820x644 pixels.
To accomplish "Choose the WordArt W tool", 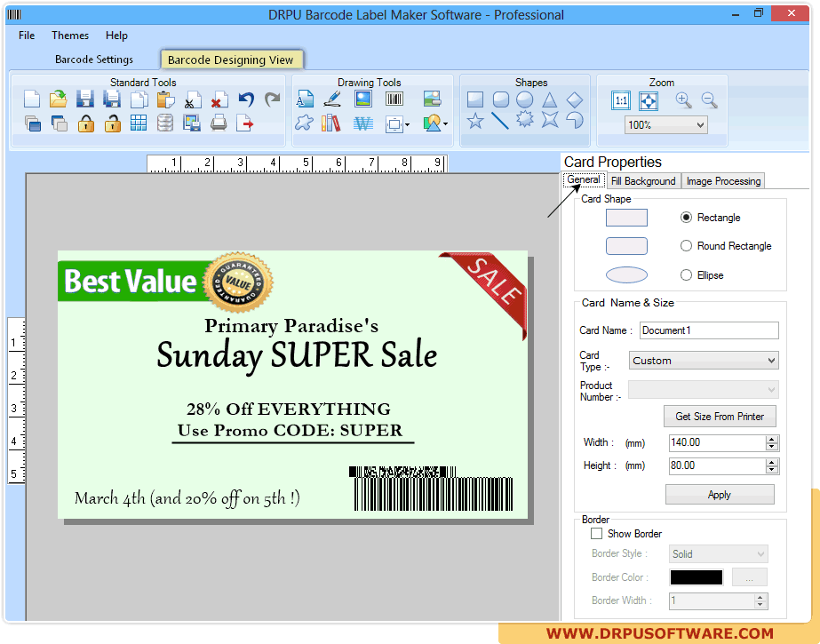I will (x=363, y=123).
